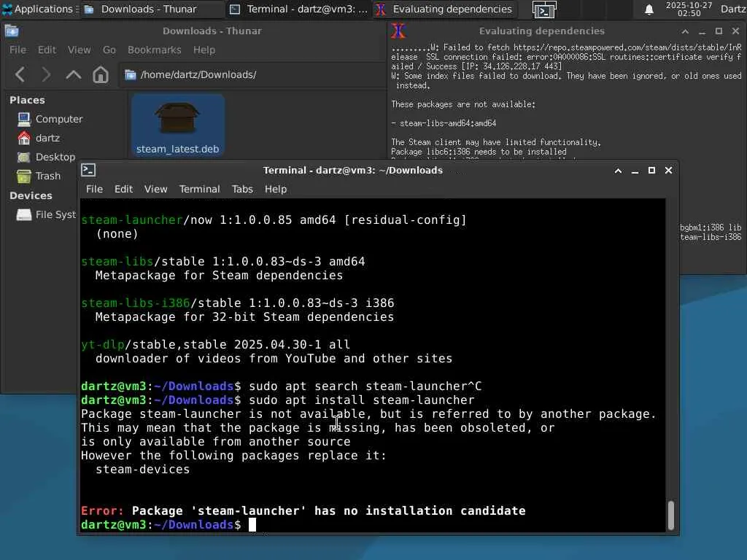Open Thunar View menu

click(x=79, y=50)
